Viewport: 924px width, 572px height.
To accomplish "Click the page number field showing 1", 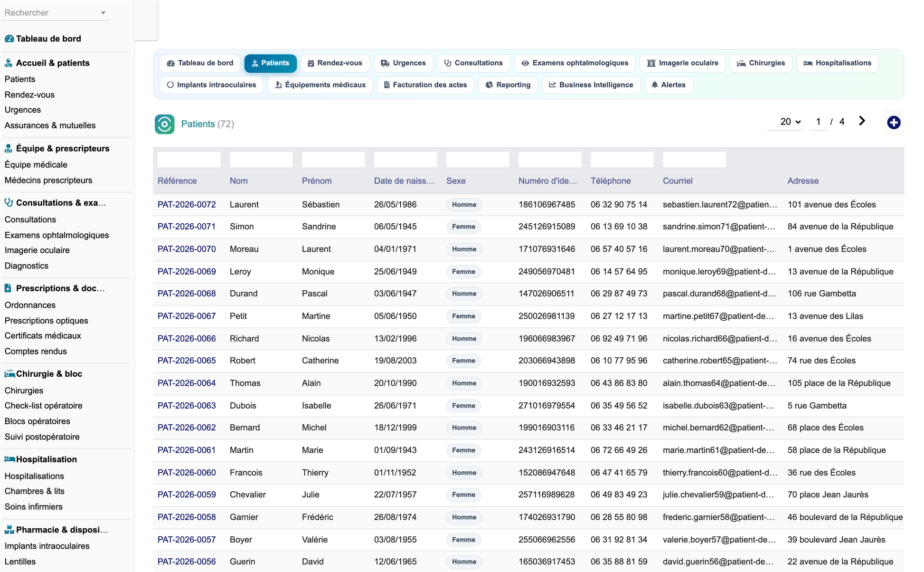I will click(818, 122).
